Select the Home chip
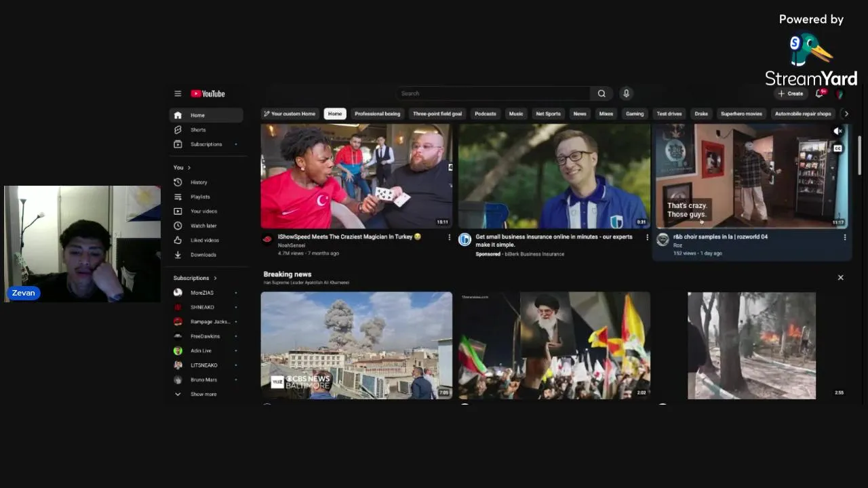Image resolution: width=868 pixels, height=488 pixels. 335,114
